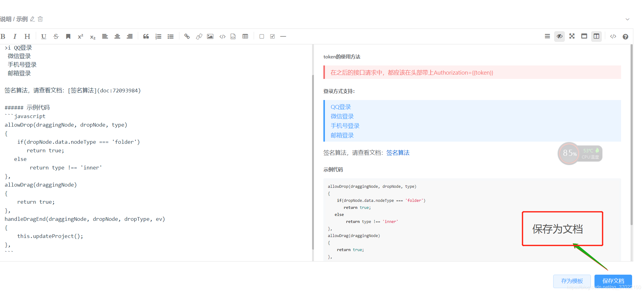
Task: Click the 存为模板 button
Action: click(x=572, y=281)
